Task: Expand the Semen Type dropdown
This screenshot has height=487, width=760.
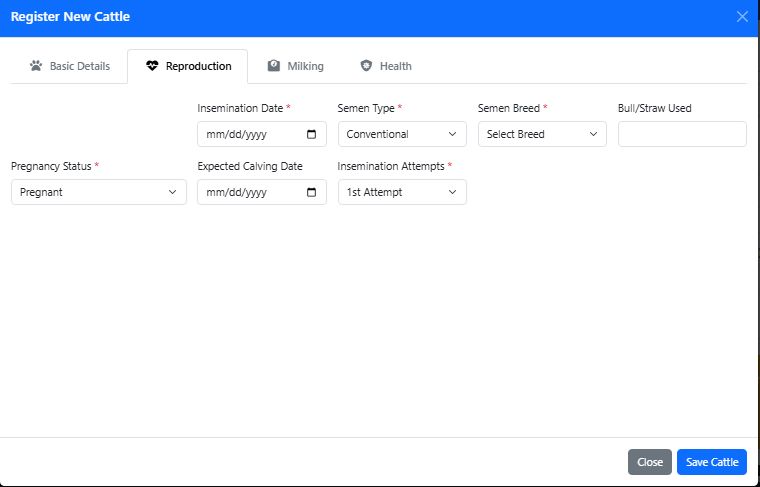Action: pyautogui.click(x=401, y=134)
